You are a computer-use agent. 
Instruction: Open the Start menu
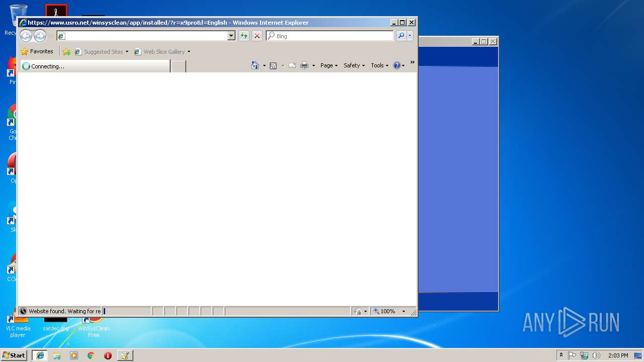14,355
